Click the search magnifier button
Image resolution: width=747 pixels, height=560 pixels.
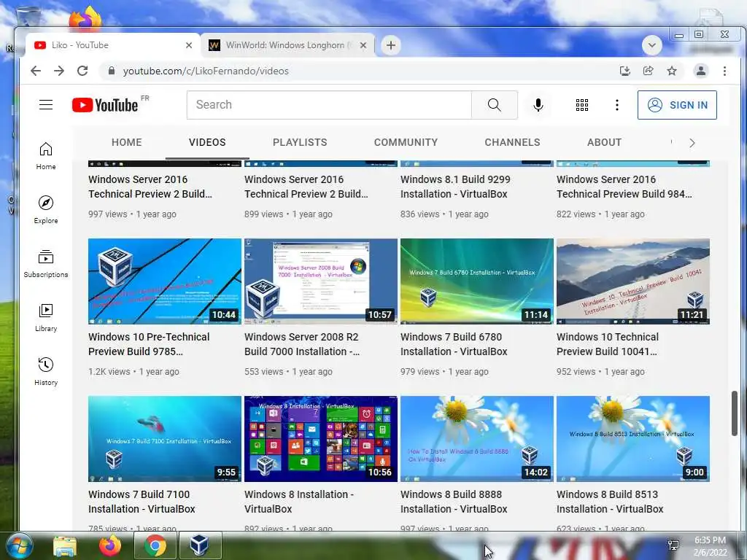tap(495, 105)
